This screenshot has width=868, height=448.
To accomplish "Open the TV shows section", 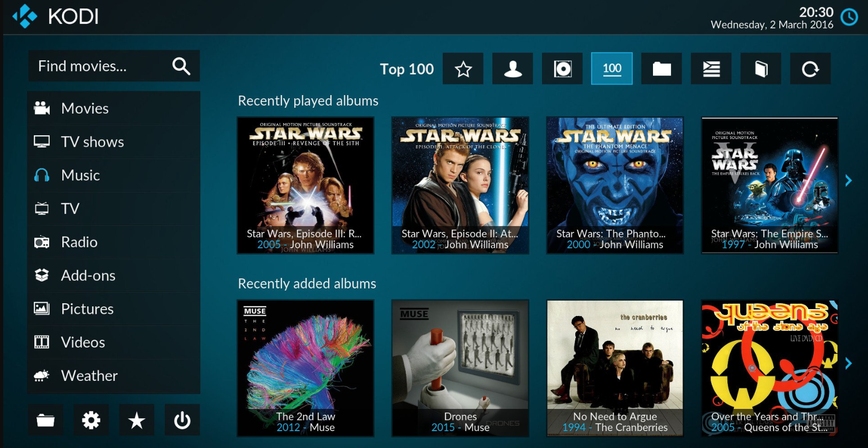I will coord(114,142).
